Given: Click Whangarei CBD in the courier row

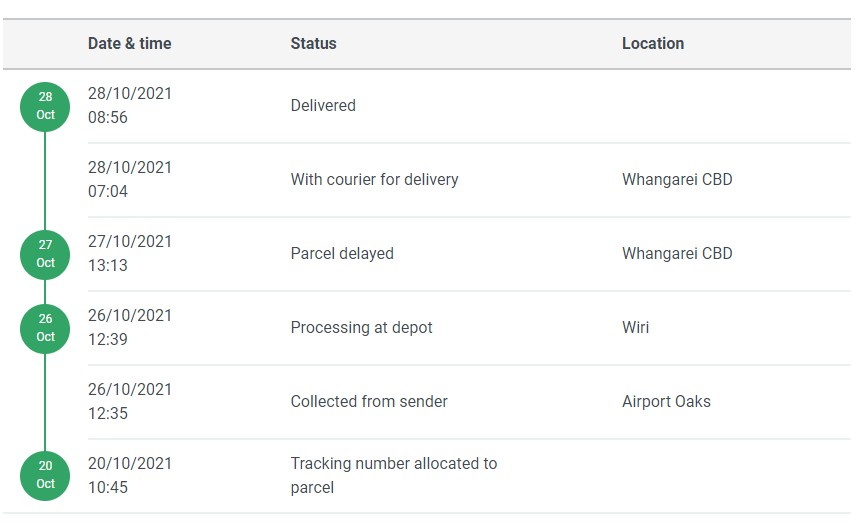Looking at the screenshot, I should [677, 180].
